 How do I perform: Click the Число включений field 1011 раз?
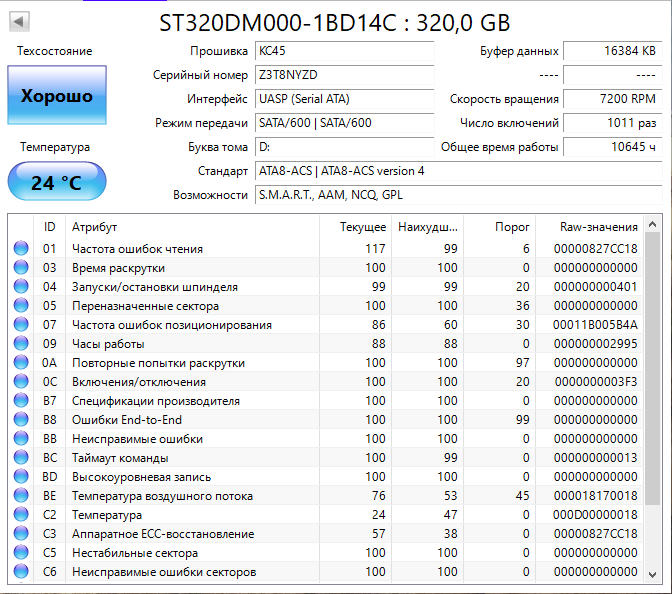[x=613, y=123]
